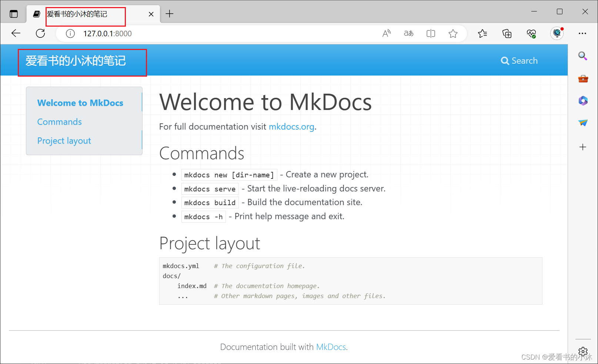598x364 pixels.
Task: Reload the page with the refresh icon
Action: (x=40, y=33)
